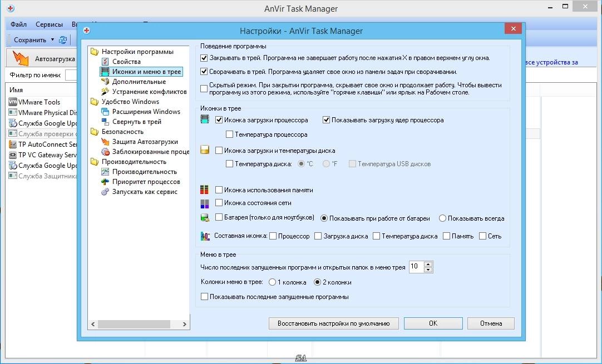
Task: Click the Иконки и меню в трее film icon
Action: click(105, 71)
